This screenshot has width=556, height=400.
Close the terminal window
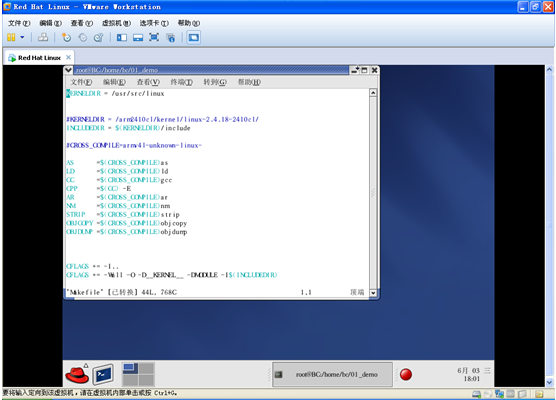coord(374,70)
